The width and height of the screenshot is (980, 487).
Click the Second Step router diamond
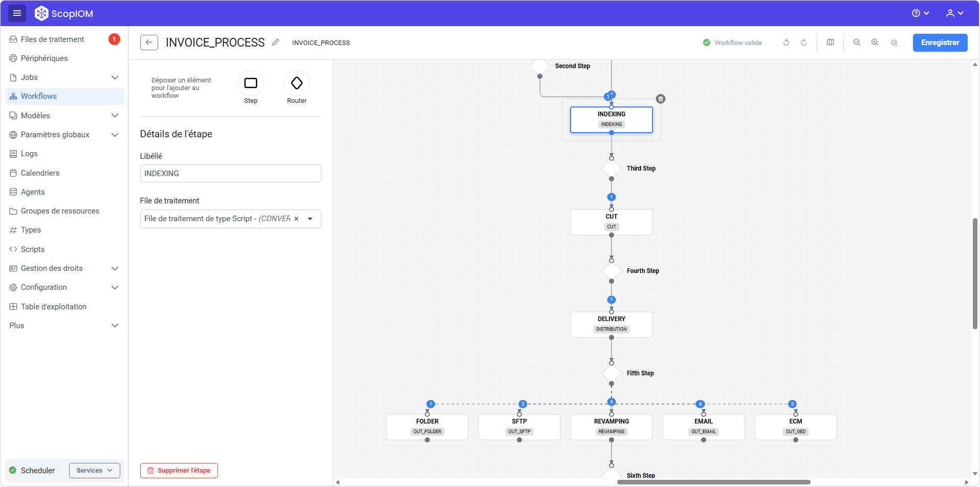click(x=540, y=66)
